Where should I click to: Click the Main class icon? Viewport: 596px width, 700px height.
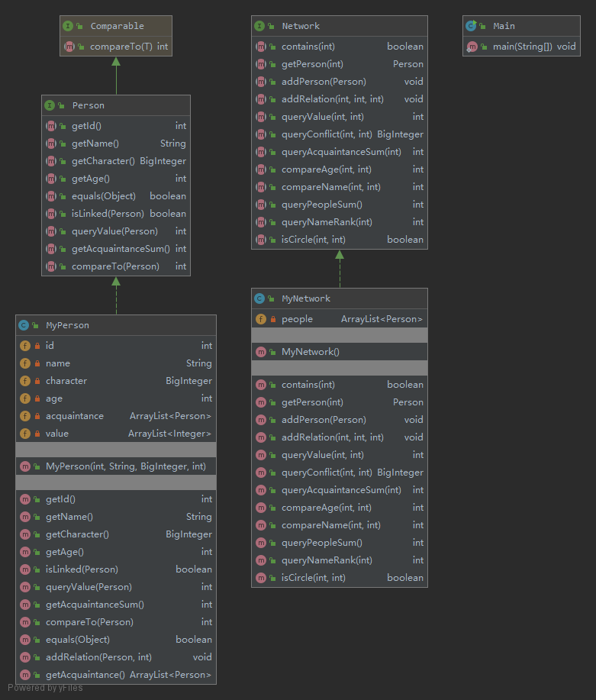point(471,26)
